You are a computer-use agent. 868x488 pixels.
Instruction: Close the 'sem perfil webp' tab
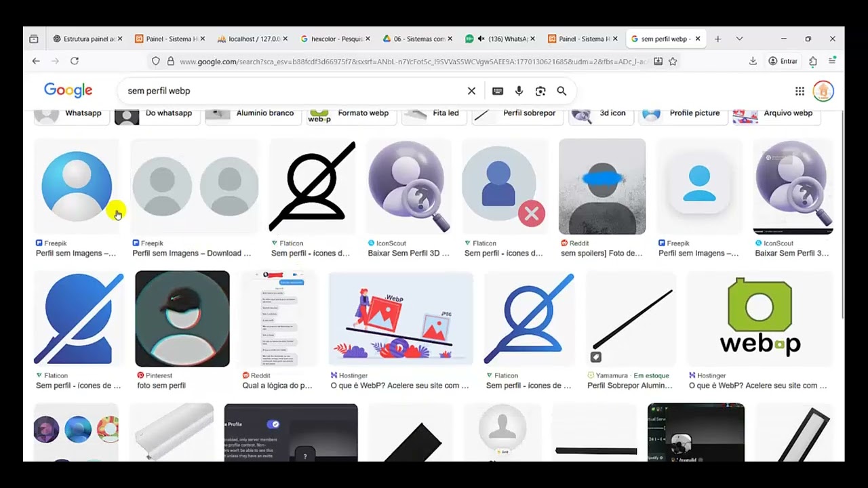point(697,39)
